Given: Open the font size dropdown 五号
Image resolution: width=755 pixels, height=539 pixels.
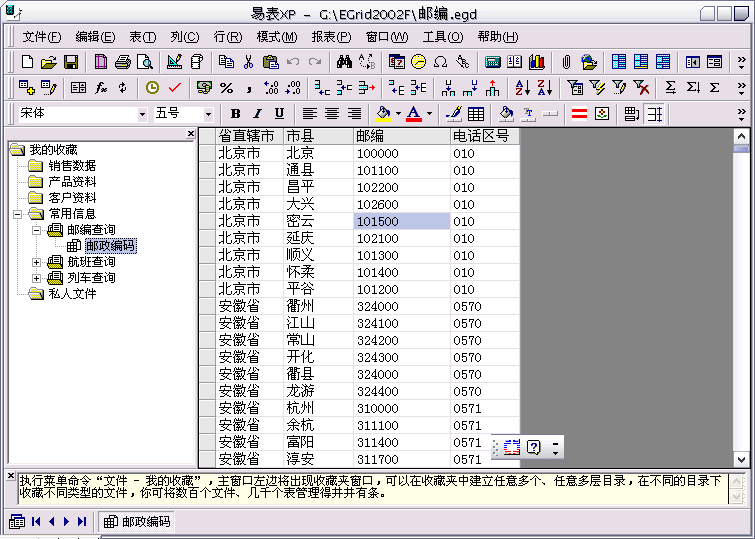Looking at the screenshot, I should [208, 115].
